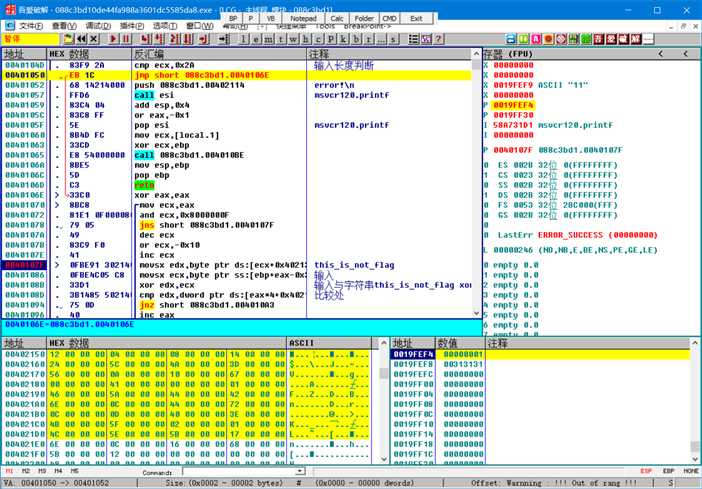Click the stack pane scroll-up arrow
Screen dimensions: 702x489
695,343
